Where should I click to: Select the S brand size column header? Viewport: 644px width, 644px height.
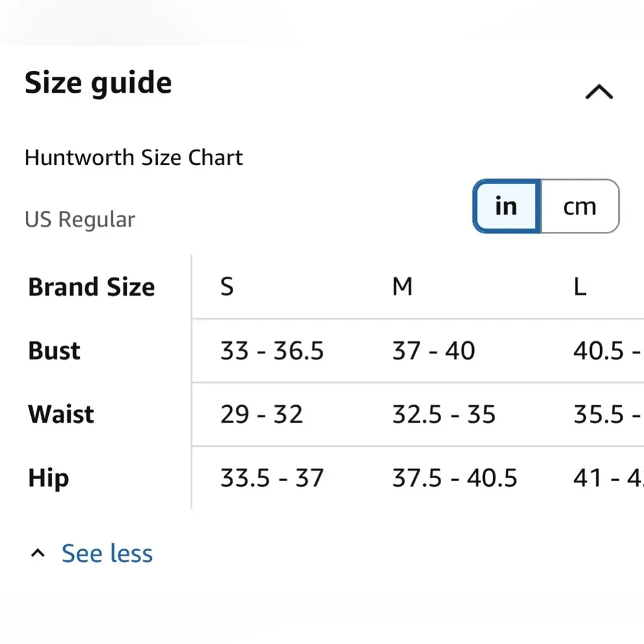click(227, 287)
